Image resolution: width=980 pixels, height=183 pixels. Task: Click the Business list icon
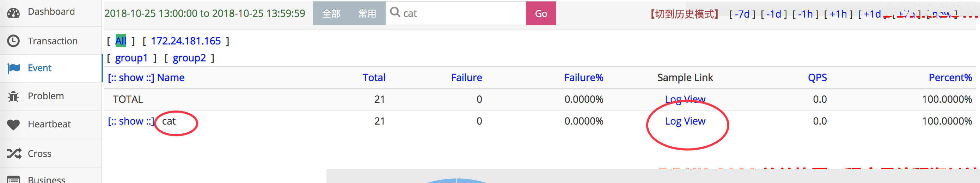point(13,179)
